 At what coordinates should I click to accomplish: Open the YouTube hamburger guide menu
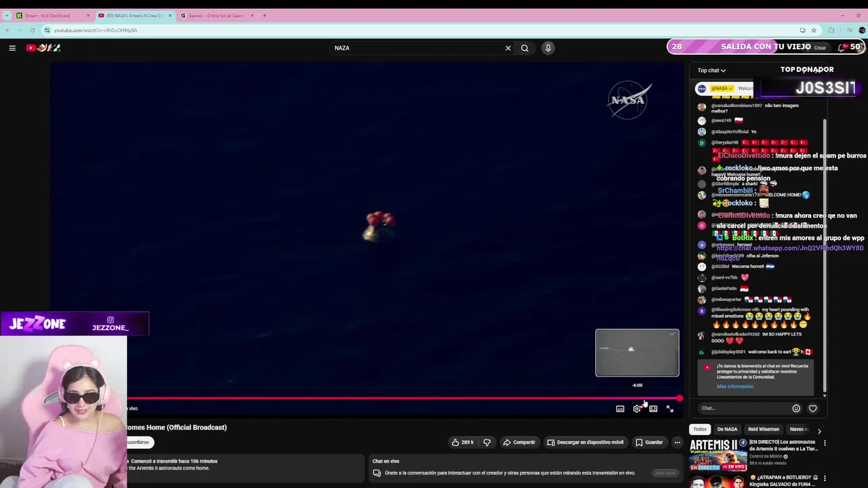coord(12,47)
